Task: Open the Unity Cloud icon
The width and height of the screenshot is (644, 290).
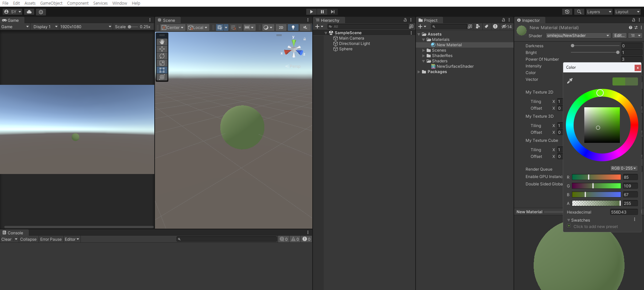Action: click(29, 12)
